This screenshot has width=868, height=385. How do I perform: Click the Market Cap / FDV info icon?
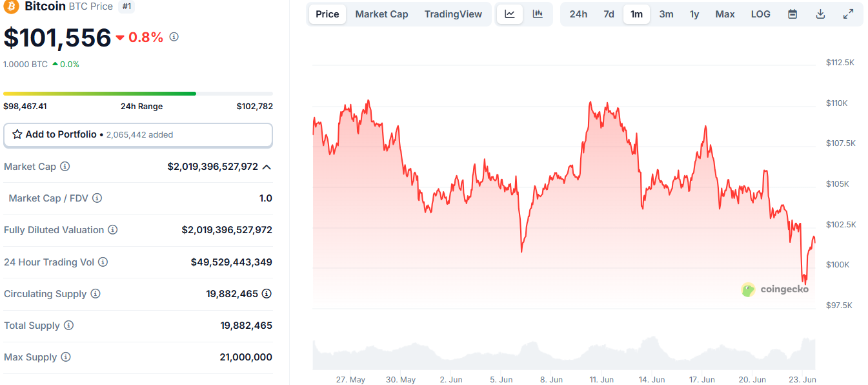[97, 198]
